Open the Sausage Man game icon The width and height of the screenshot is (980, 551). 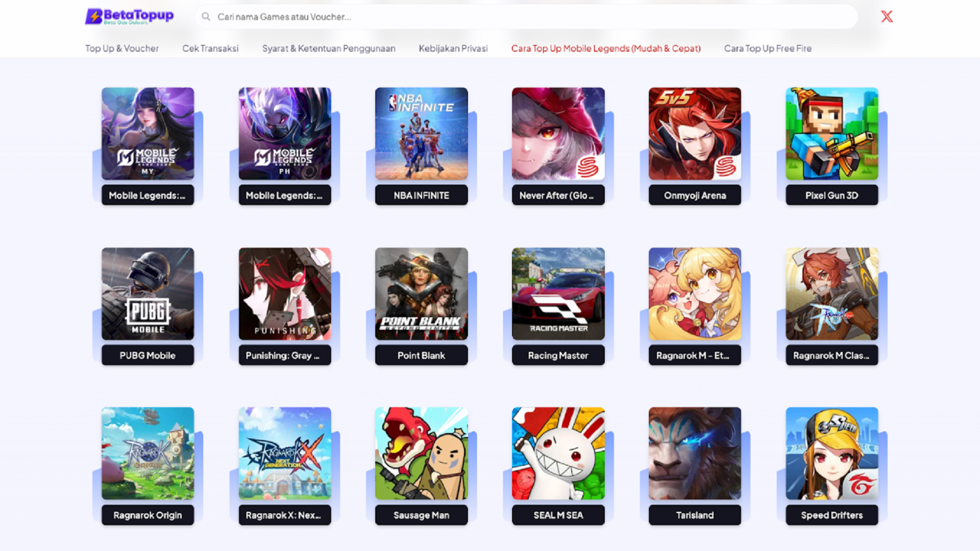point(421,453)
